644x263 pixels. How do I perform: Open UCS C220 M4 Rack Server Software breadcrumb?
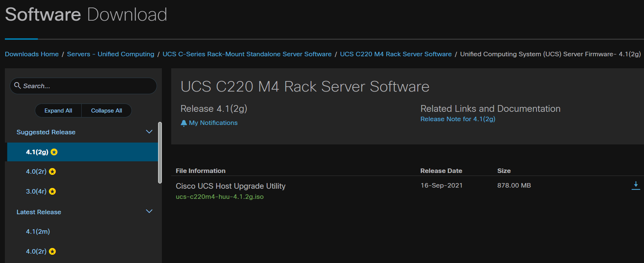396,54
